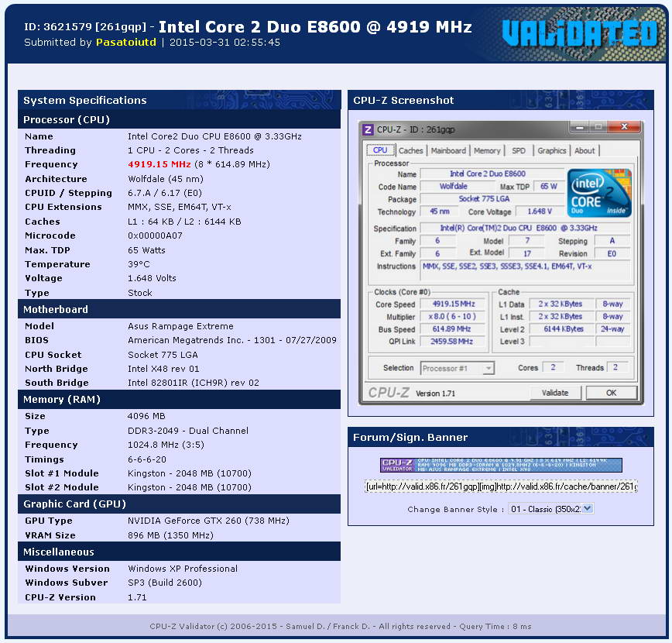Click the Intel 82801IR (ICH9R) rev 02 value
This screenshot has width=672, height=643.
point(194,383)
